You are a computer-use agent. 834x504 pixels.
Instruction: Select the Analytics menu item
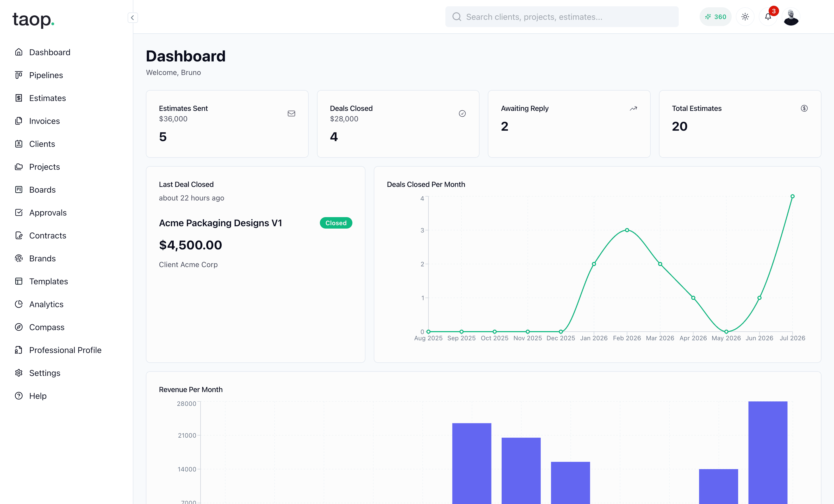pyautogui.click(x=46, y=304)
